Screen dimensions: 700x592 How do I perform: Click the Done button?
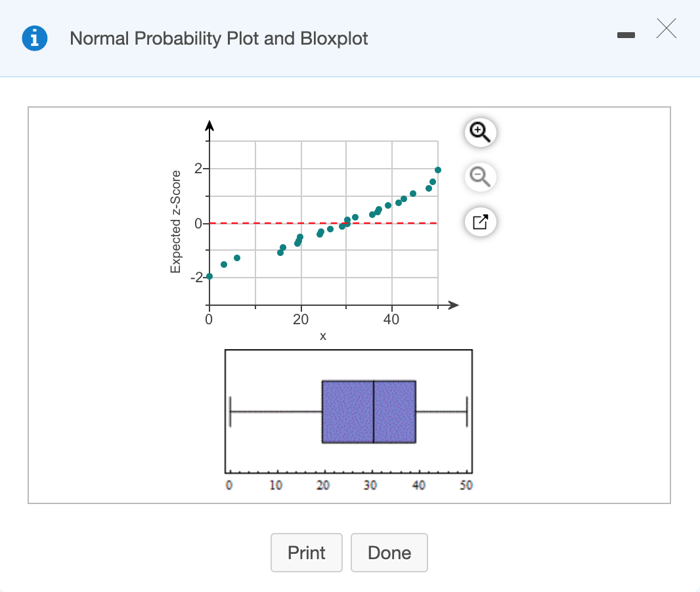389,553
